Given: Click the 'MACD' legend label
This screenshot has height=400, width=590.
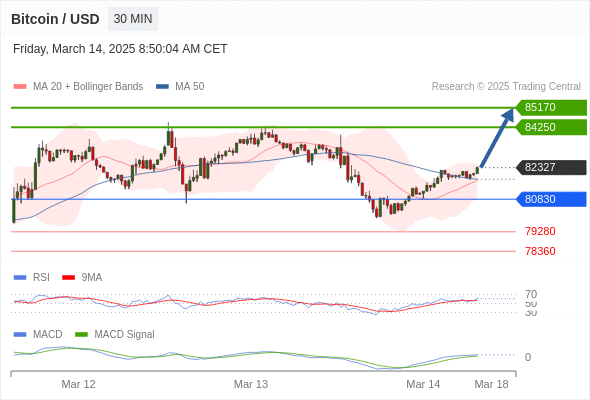Looking at the screenshot, I should pos(48,335).
